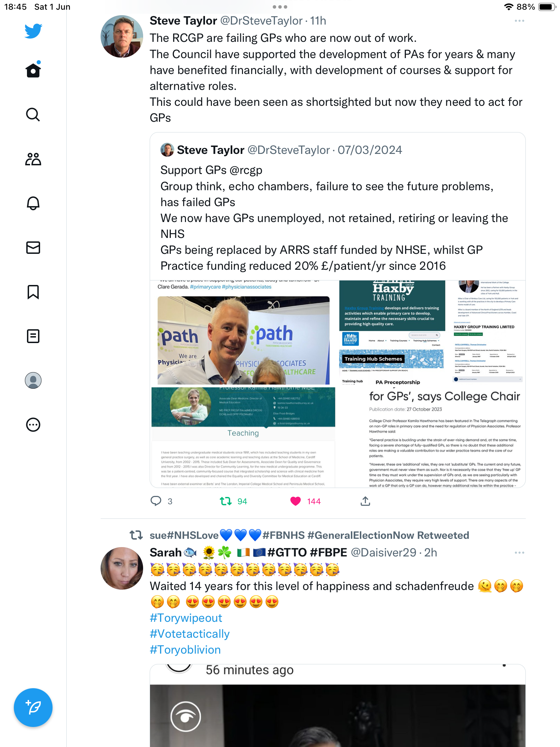Image resolution: width=560 pixels, height=747 pixels.
Task: Open Lists icon in sidebar
Action: pyautogui.click(x=33, y=336)
